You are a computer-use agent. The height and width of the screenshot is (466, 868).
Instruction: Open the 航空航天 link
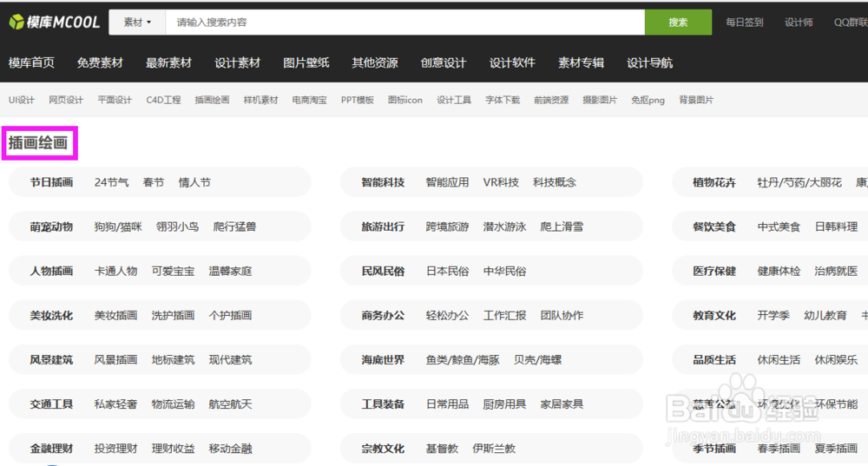230,404
